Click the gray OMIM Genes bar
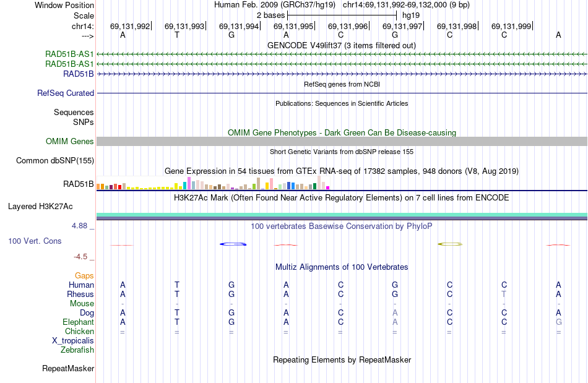Viewport: 588px width, 383px height. 342,141
